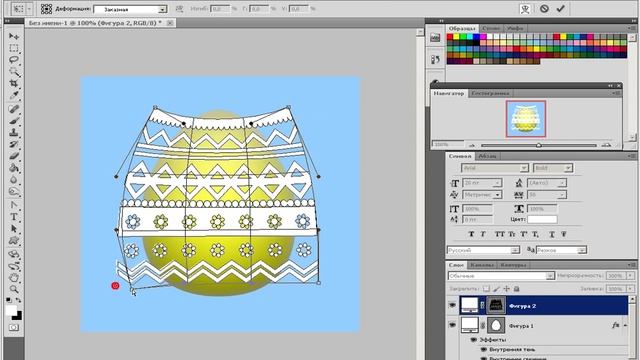Toggle lock transparent pixels
640x360 pixels.
[x=487, y=289]
